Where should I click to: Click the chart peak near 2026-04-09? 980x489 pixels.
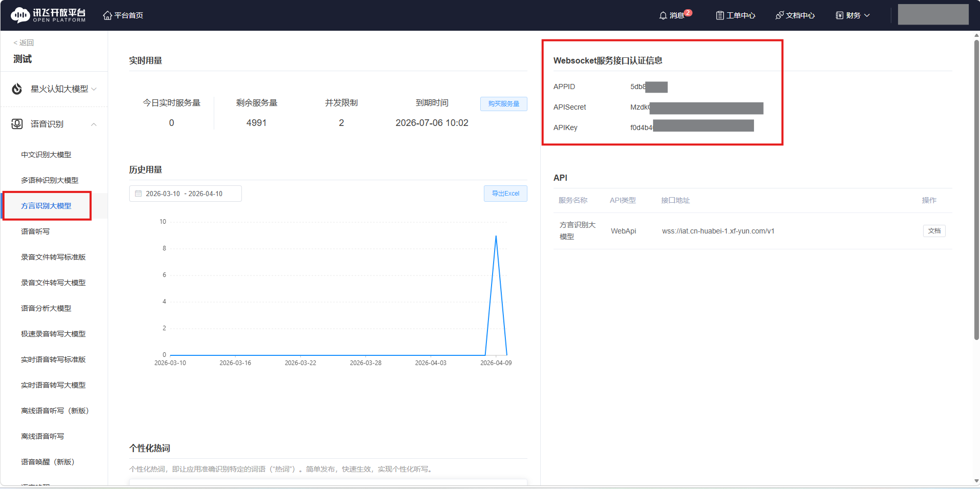[496, 236]
